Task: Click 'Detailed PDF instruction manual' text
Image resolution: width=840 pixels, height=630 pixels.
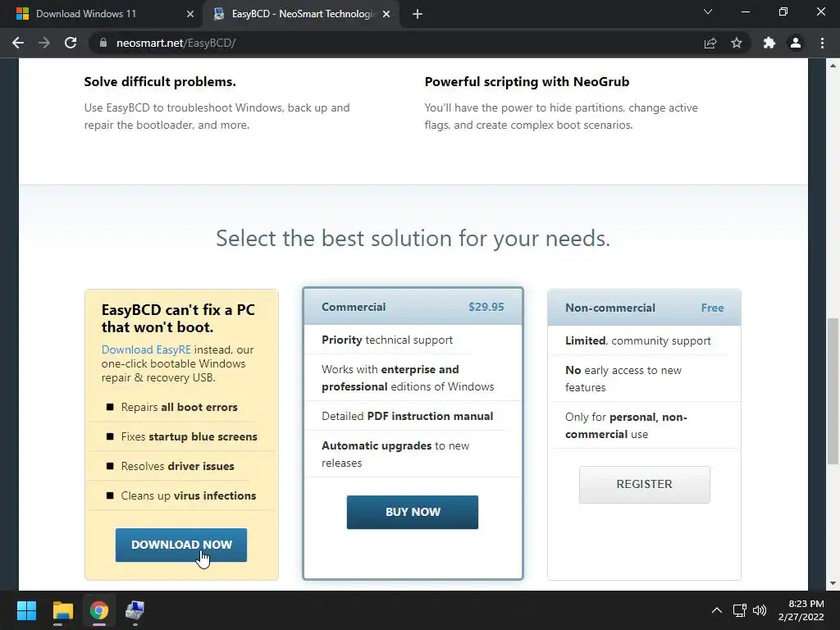Action: [x=407, y=416]
